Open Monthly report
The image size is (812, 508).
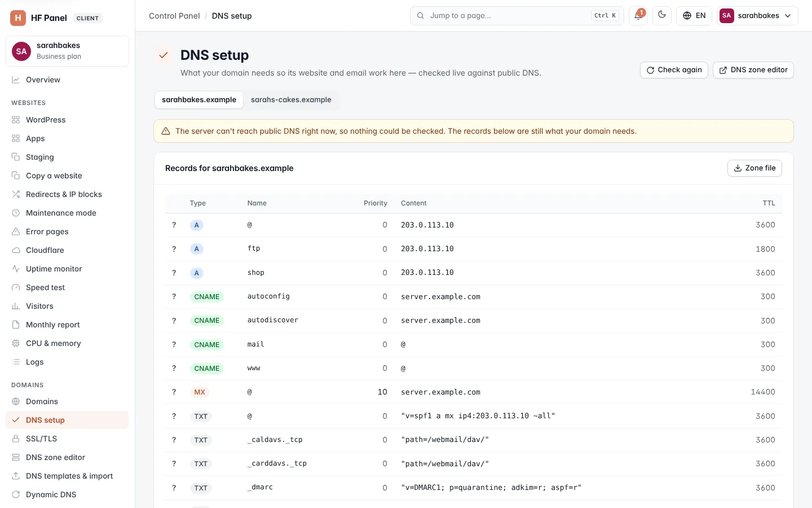click(x=67, y=325)
